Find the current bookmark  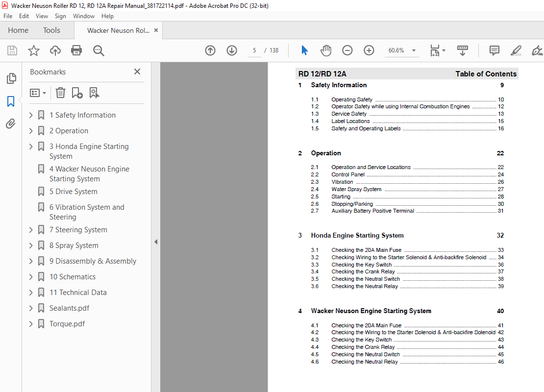point(94,93)
